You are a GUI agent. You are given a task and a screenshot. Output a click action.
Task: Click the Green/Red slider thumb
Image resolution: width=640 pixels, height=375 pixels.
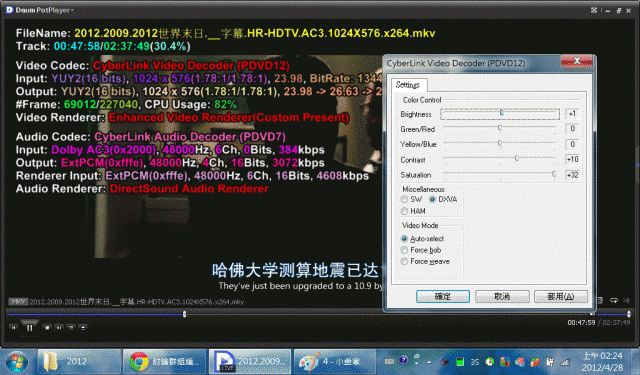(500, 128)
